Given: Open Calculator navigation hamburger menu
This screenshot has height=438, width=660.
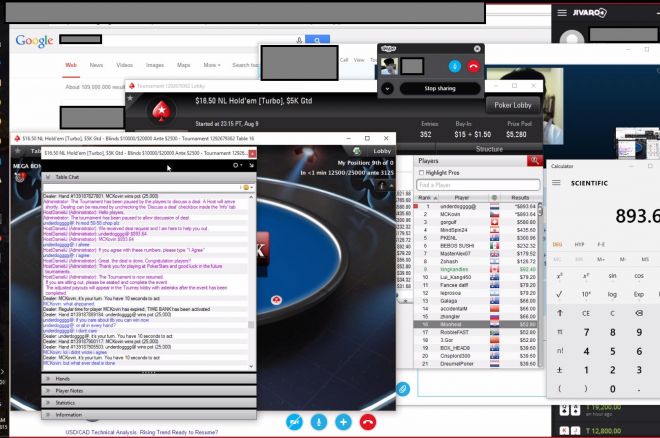Looking at the screenshot, I should click(556, 183).
